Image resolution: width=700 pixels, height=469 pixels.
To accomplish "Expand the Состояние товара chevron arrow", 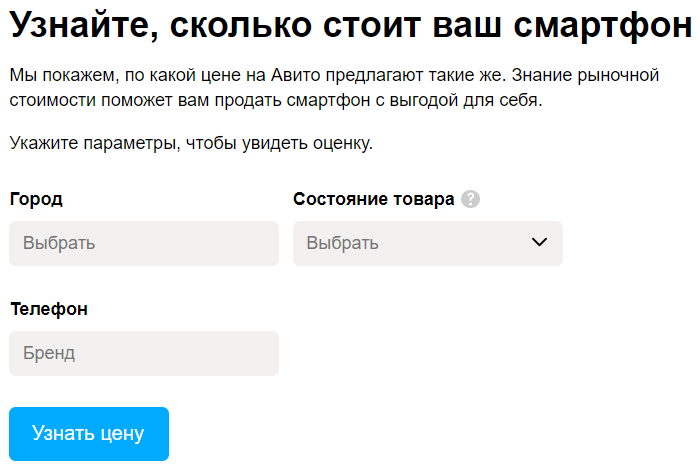I will [x=539, y=242].
